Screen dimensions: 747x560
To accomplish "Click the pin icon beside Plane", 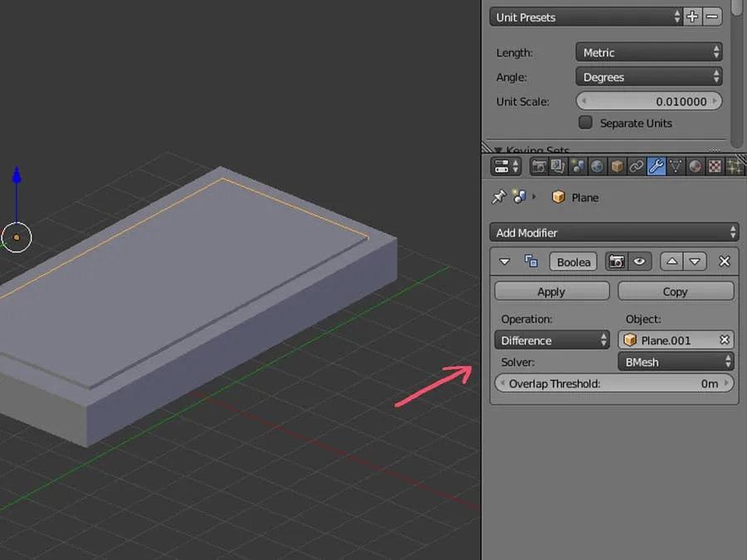I will click(499, 197).
